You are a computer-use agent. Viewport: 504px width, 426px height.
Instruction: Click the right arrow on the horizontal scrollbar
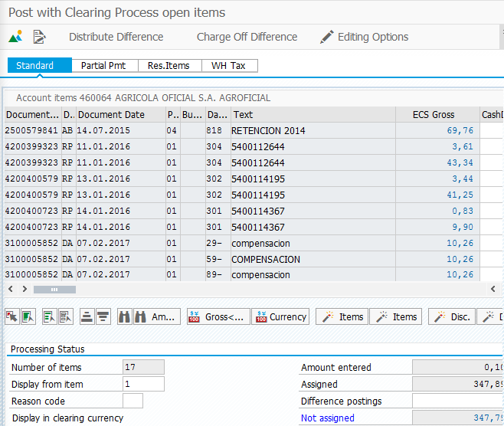click(25, 289)
